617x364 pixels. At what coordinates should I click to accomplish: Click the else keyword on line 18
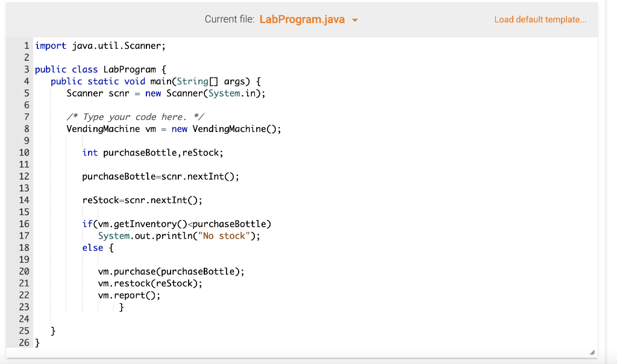[x=92, y=248]
